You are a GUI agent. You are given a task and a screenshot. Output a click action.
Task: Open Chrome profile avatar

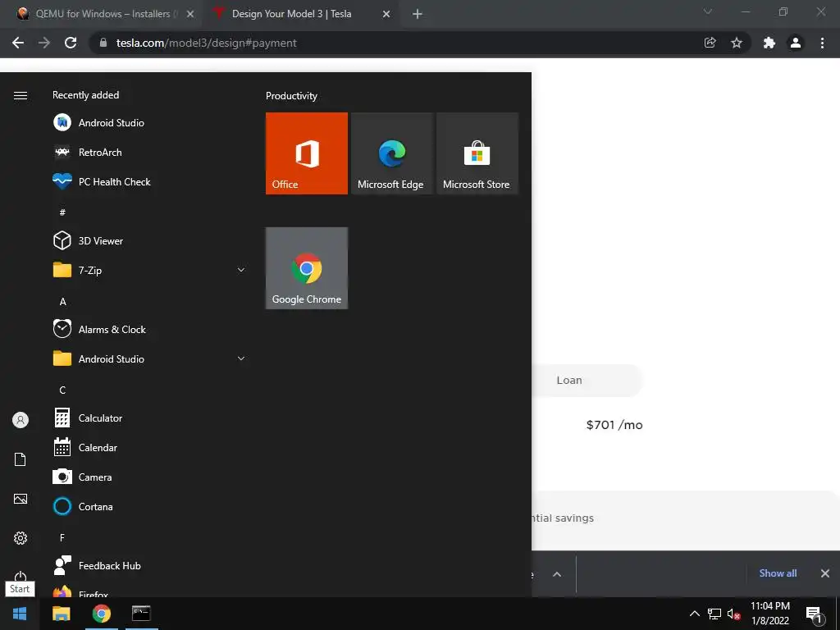(x=796, y=43)
